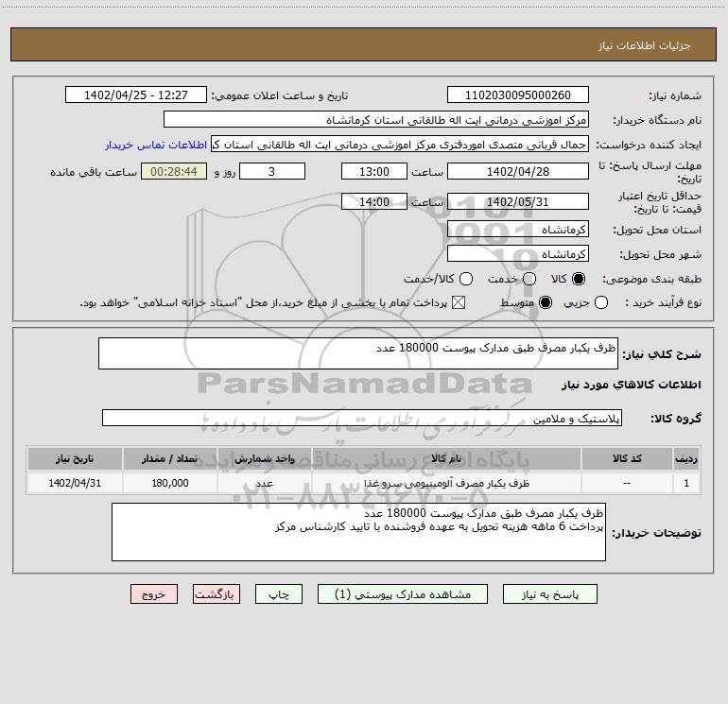Click the شرح کلی نیاز description box

[x=358, y=353]
